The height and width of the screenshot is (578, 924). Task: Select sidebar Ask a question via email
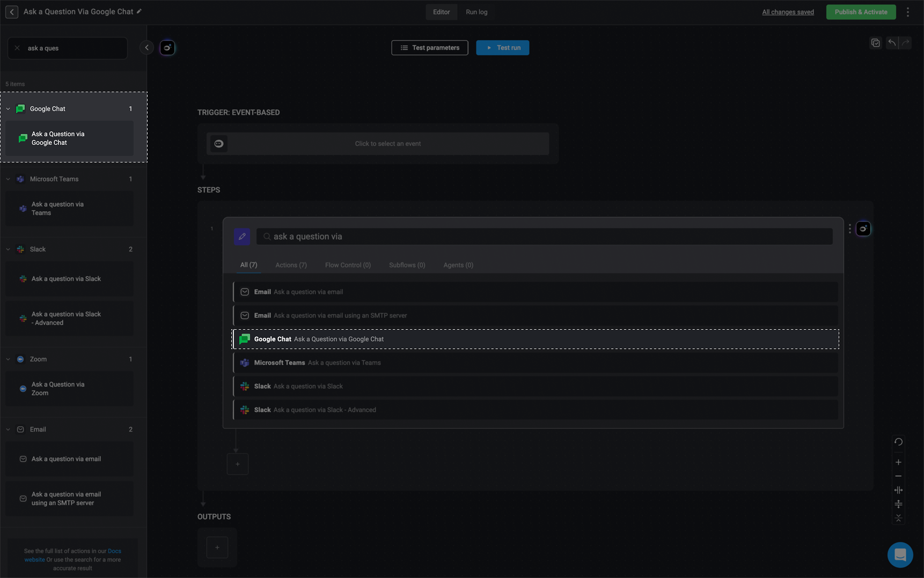(70, 459)
